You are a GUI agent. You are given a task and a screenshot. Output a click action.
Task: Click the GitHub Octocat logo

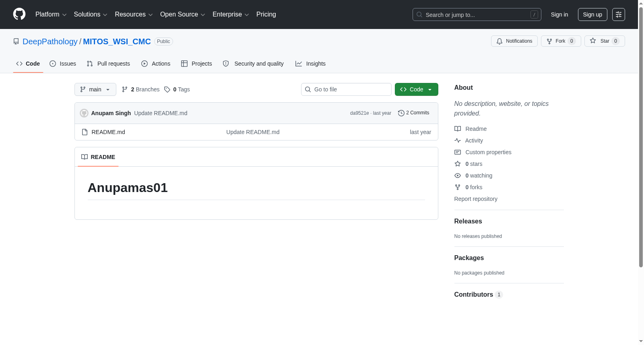(x=19, y=14)
